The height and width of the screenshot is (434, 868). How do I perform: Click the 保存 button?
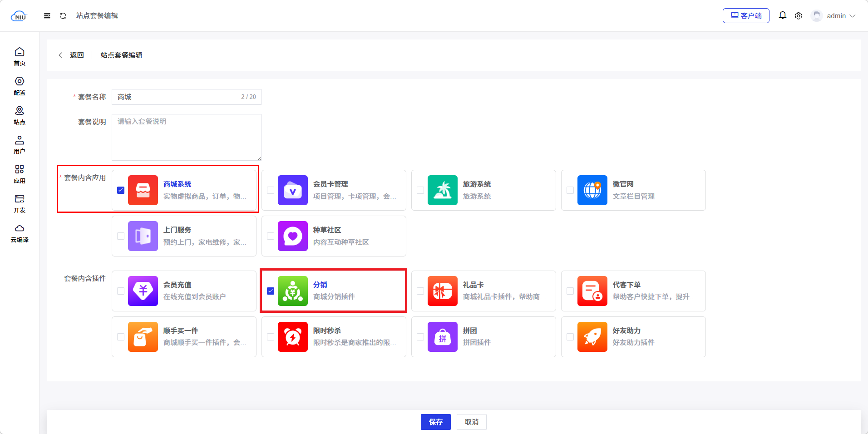[x=435, y=422]
